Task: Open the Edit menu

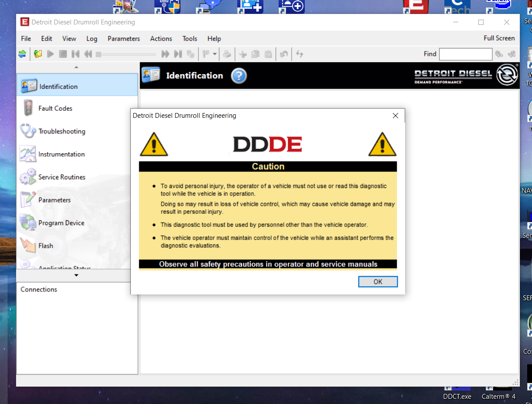Action: [x=47, y=38]
